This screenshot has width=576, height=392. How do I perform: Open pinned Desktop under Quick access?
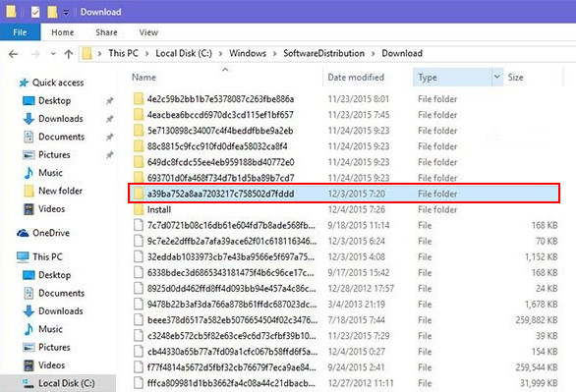pos(55,100)
